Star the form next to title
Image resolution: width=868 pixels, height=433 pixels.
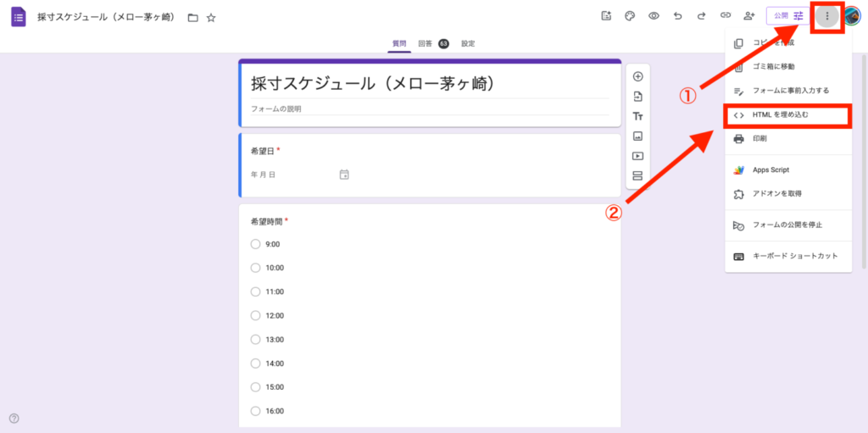point(211,17)
